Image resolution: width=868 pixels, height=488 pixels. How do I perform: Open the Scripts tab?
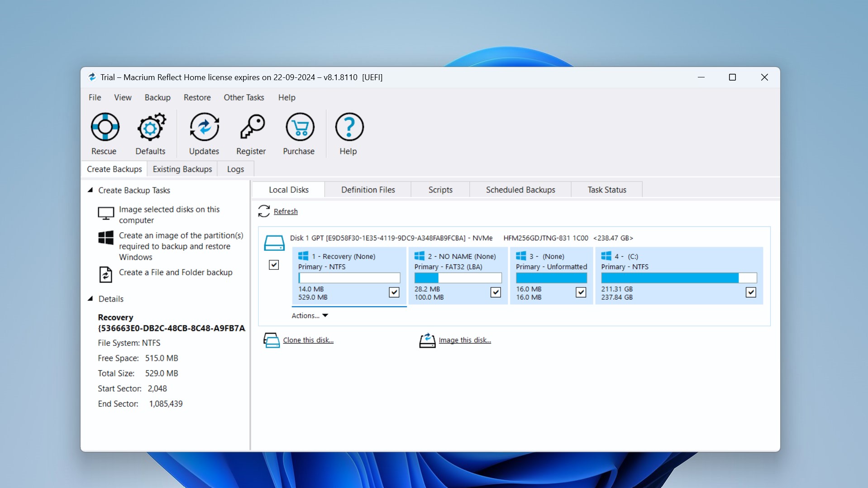point(440,190)
